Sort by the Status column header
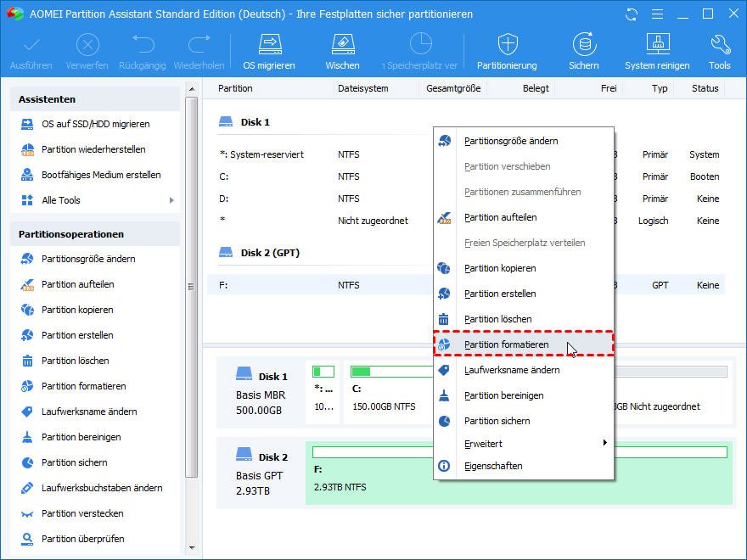 (x=705, y=88)
